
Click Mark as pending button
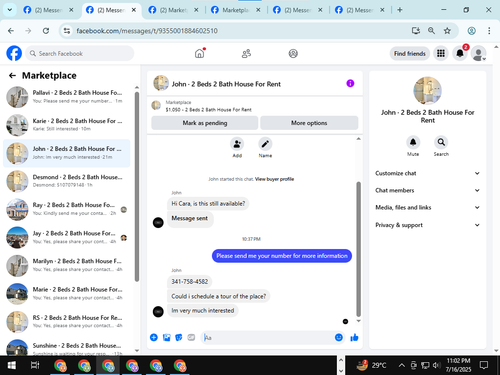point(205,123)
